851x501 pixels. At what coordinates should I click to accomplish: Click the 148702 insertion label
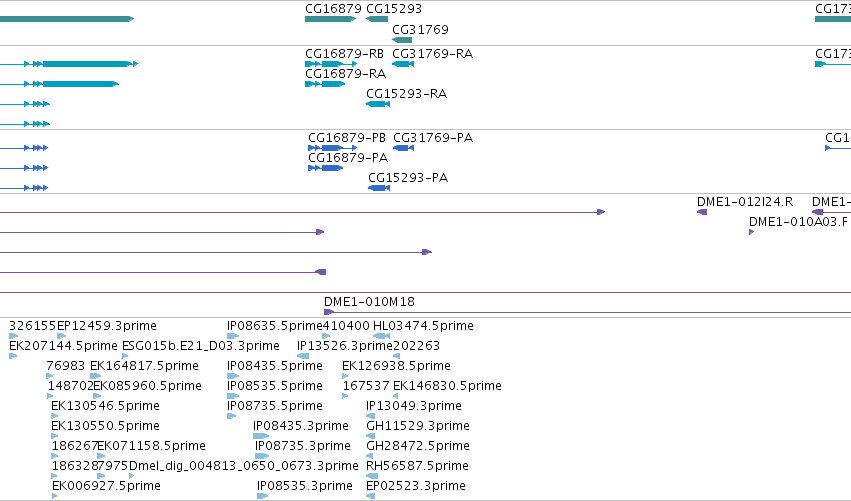71,386
